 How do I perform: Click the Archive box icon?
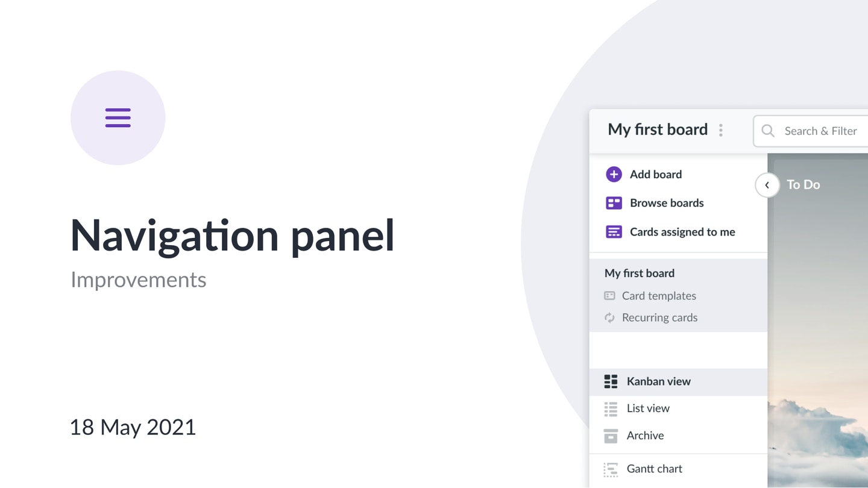611,436
